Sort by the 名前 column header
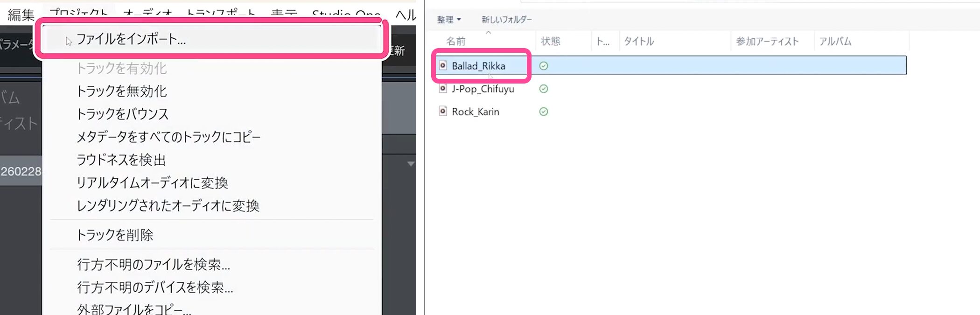 tap(456, 42)
